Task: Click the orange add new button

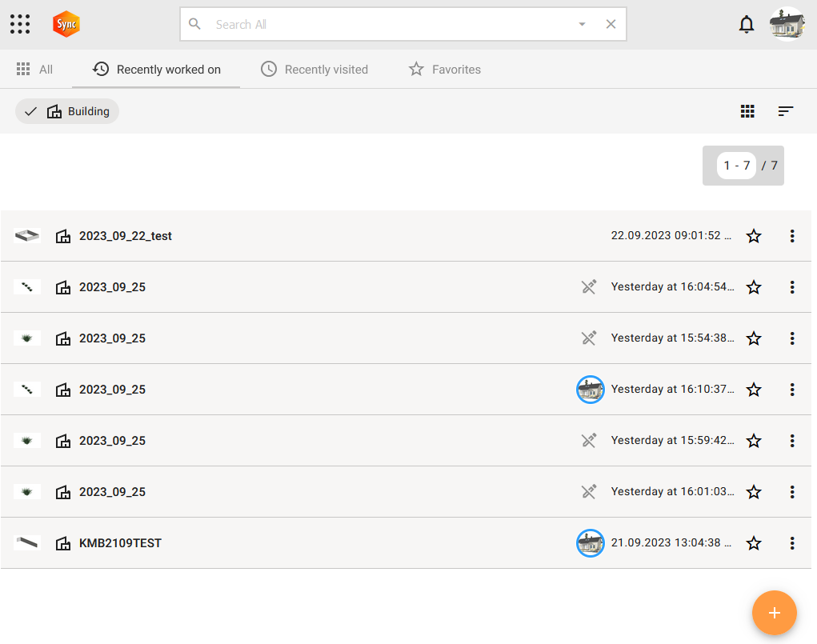Action: pos(774,613)
